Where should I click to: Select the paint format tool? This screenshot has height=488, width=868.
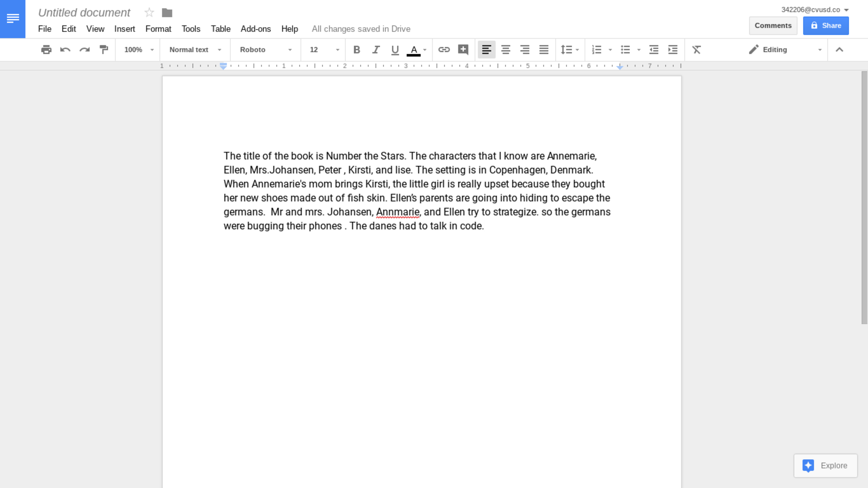tap(104, 50)
